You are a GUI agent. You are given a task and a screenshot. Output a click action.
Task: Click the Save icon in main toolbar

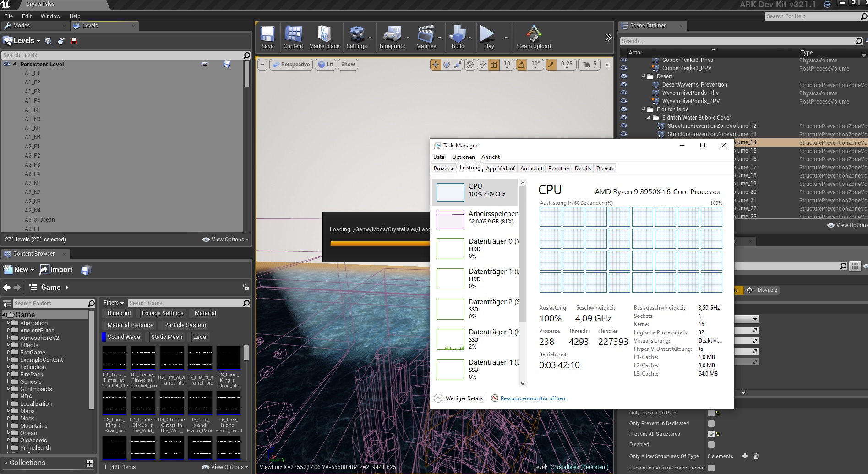click(267, 37)
